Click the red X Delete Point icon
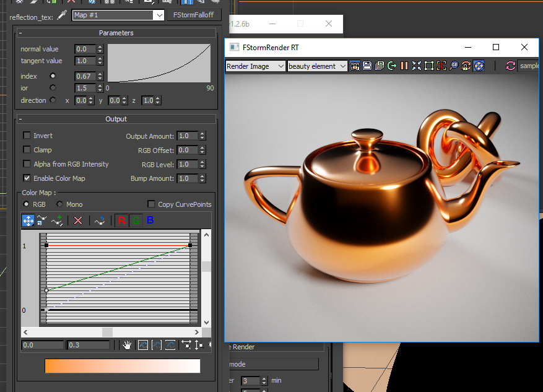Viewport: 543px width, 392px height. (x=78, y=220)
